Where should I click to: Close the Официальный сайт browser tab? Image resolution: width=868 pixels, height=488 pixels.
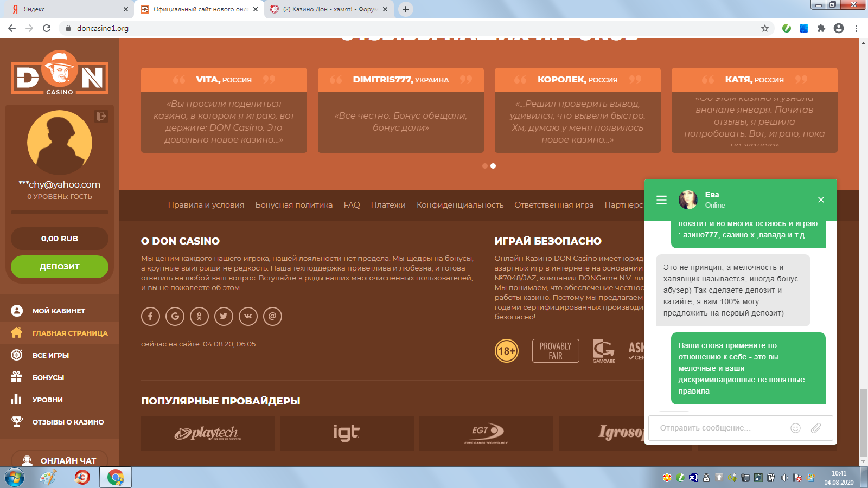[256, 9]
